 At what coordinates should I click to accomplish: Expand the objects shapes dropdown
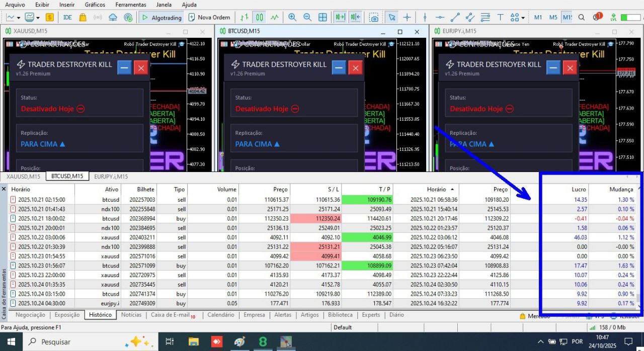coord(523,18)
